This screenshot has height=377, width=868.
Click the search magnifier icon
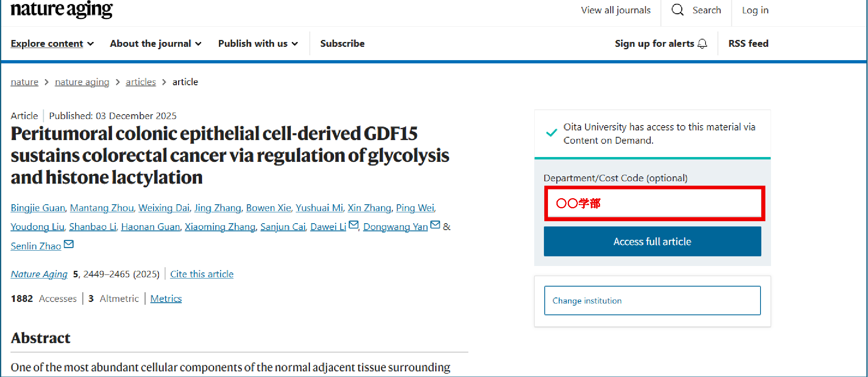[x=678, y=10]
